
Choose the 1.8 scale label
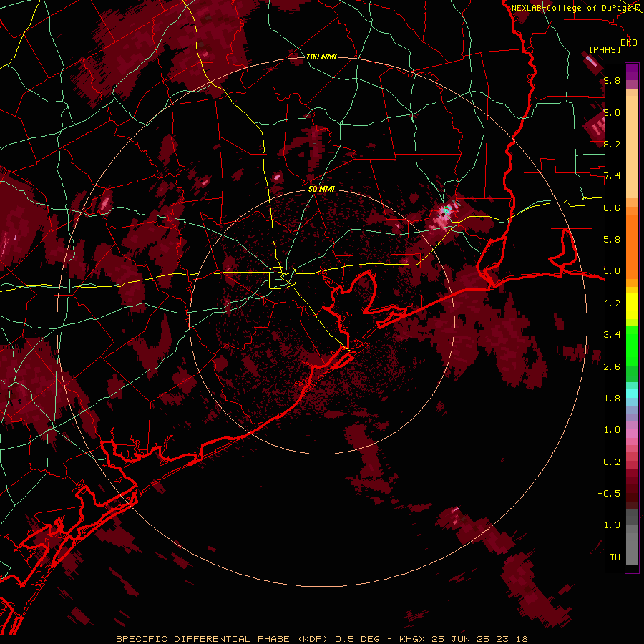click(x=612, y=399)
